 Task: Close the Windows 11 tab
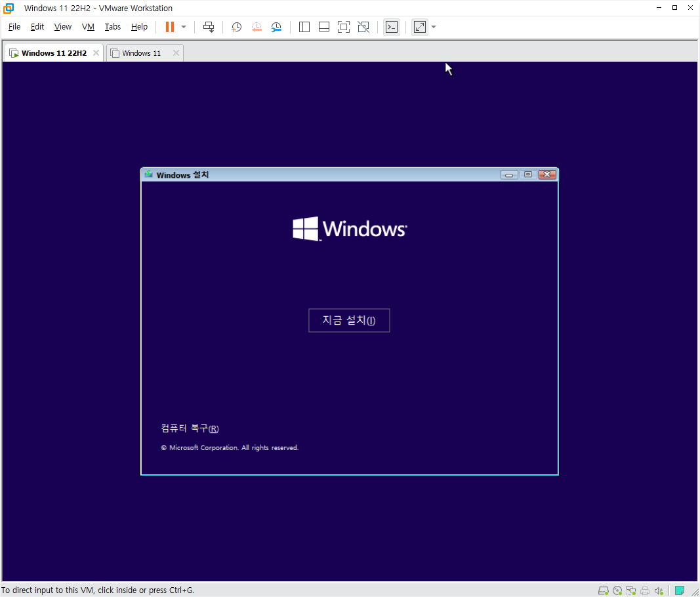[176, 52]
